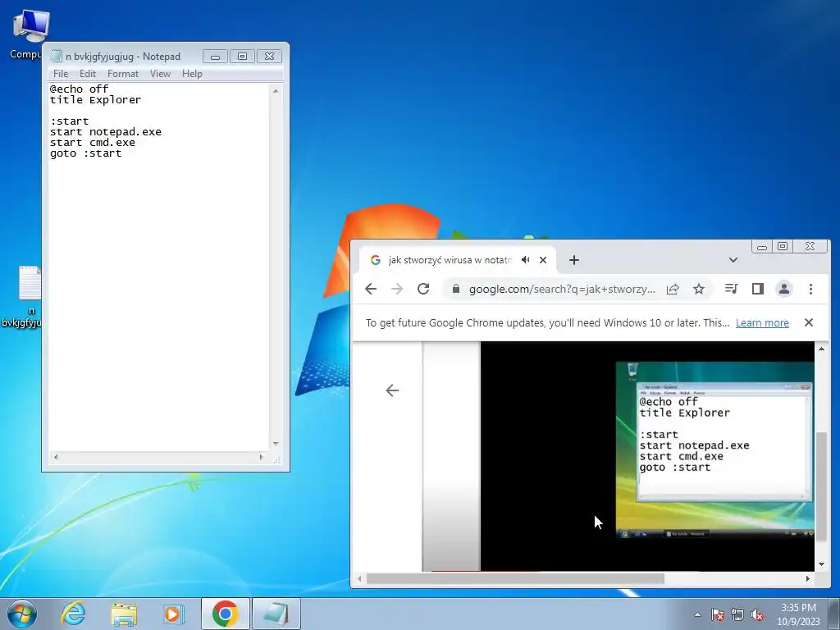The width and height of the screenshot is (840, 630).
Task: Click the back arrow in Google page
Action: [x=392, y=390]
